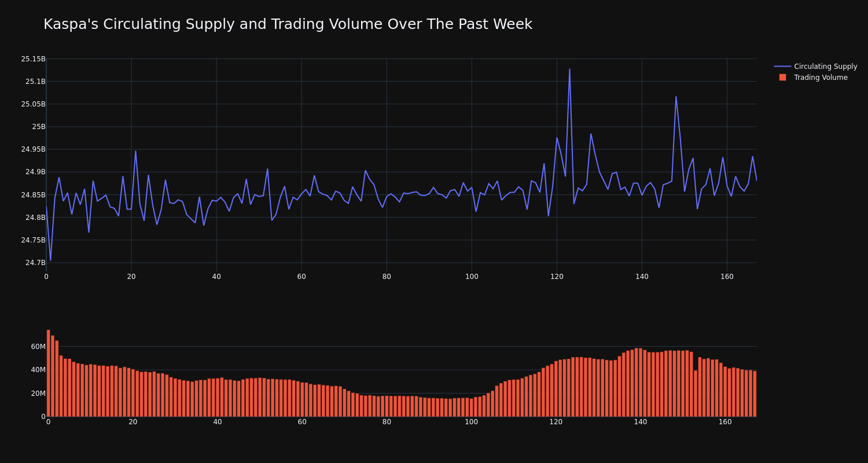Click the 24.75B y-axis label

coord(33,240)
